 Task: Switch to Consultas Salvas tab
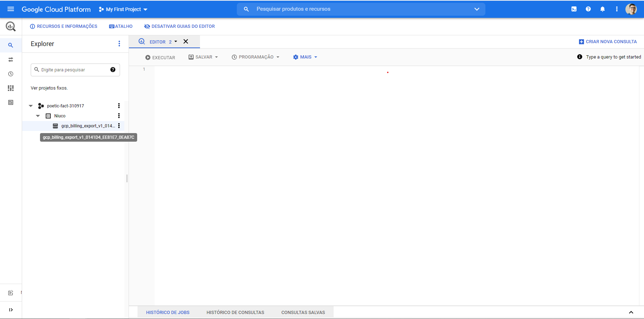303,312
